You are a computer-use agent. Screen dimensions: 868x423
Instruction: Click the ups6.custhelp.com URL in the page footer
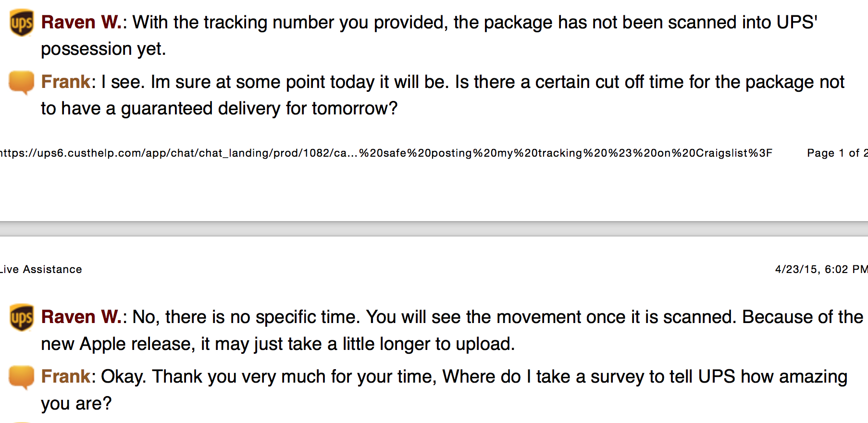[386, 153]
